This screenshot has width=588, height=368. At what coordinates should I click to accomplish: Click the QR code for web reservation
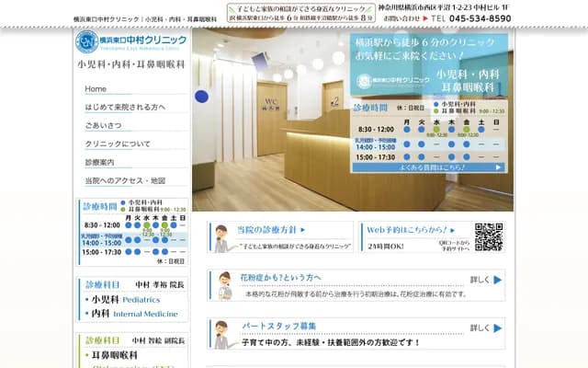[489, 237]
